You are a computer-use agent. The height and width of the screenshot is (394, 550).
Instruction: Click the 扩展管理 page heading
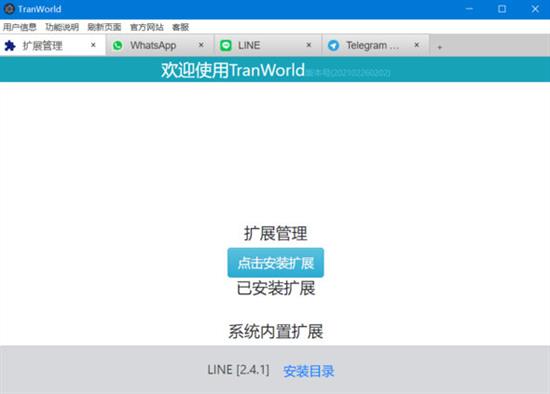[276, 233]
